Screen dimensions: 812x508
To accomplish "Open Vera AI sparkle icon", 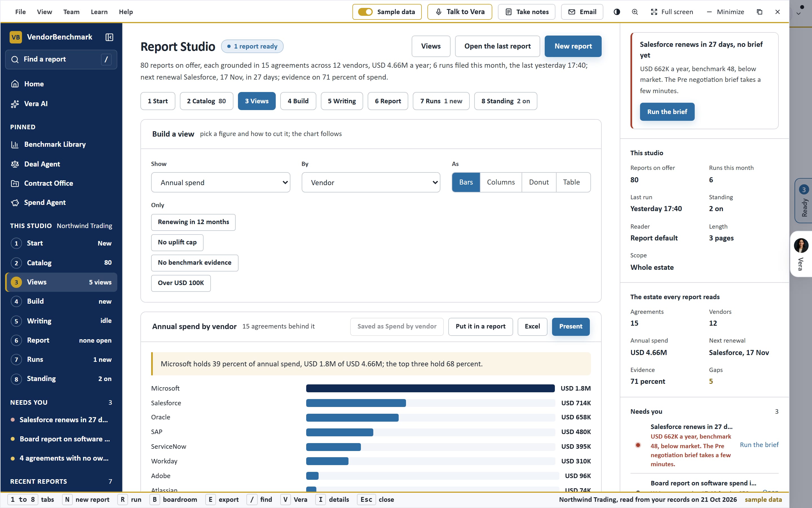I will pos(15,104).
